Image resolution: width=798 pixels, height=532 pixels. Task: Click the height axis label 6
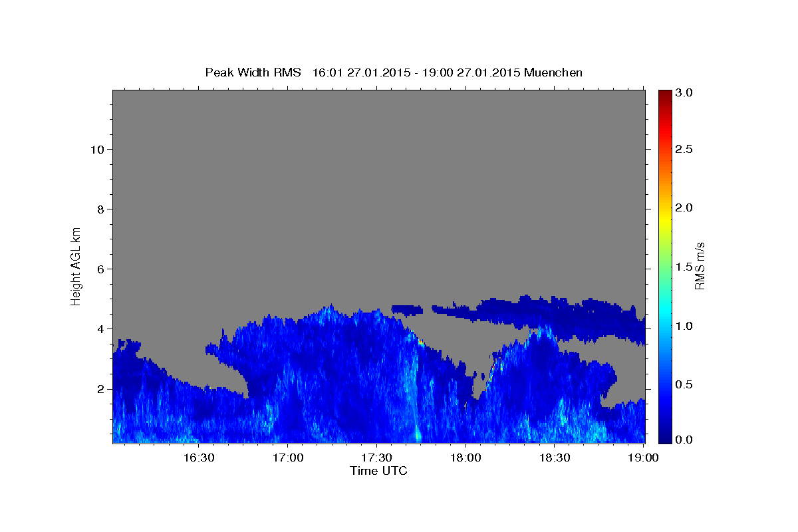coord(100,269)
